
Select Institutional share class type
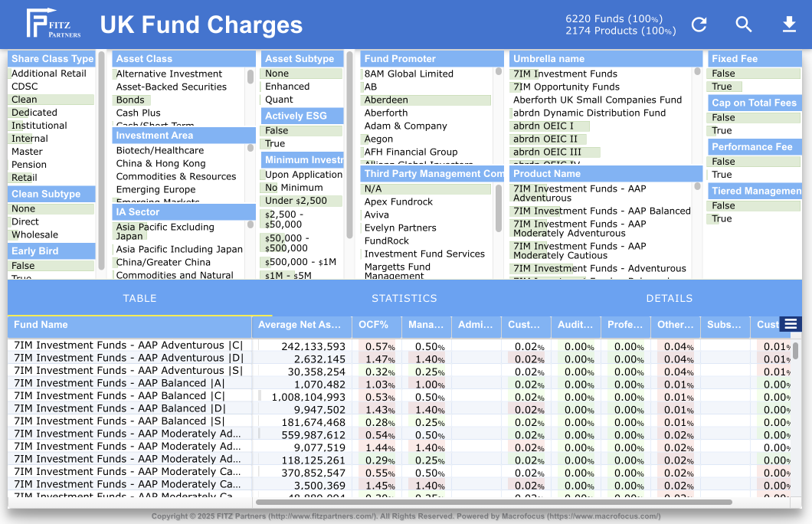(39, 126)
